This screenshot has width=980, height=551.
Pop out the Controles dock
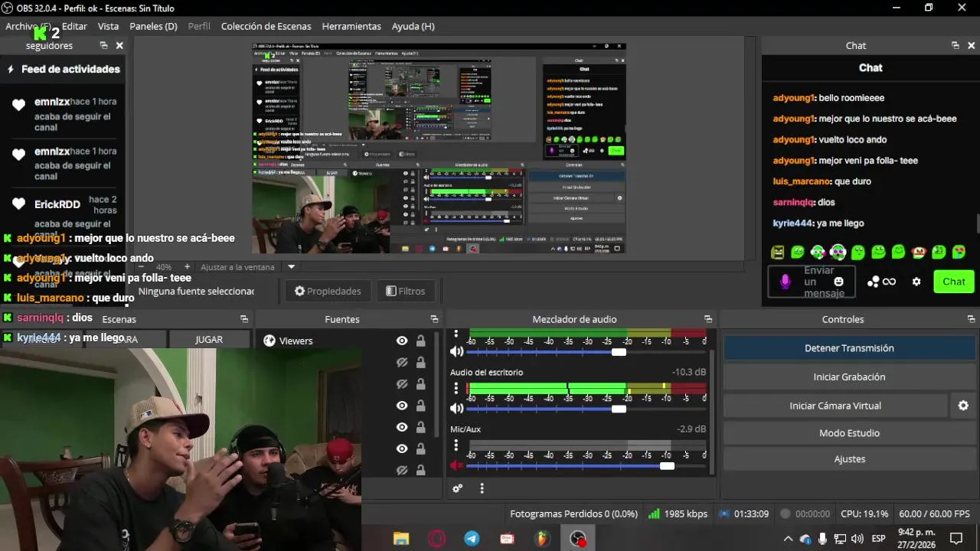(x=971, y=319)
